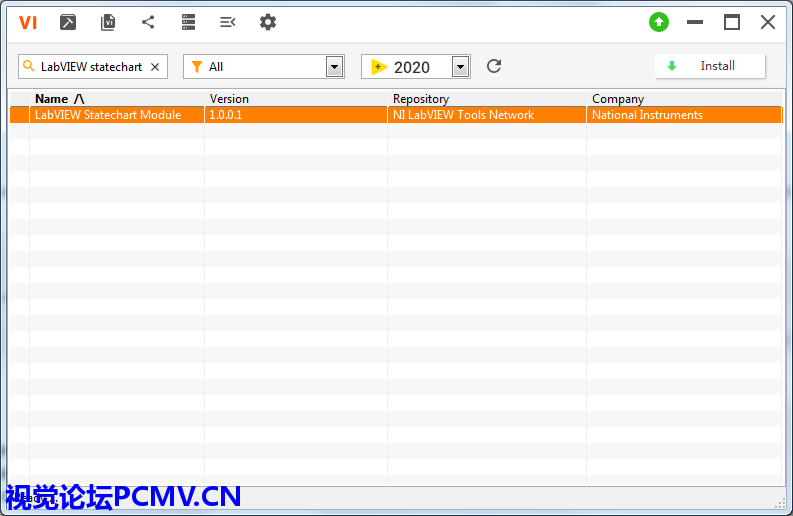Clear the search field text
This screenshot has width=793, height=516.
point(155,67)
